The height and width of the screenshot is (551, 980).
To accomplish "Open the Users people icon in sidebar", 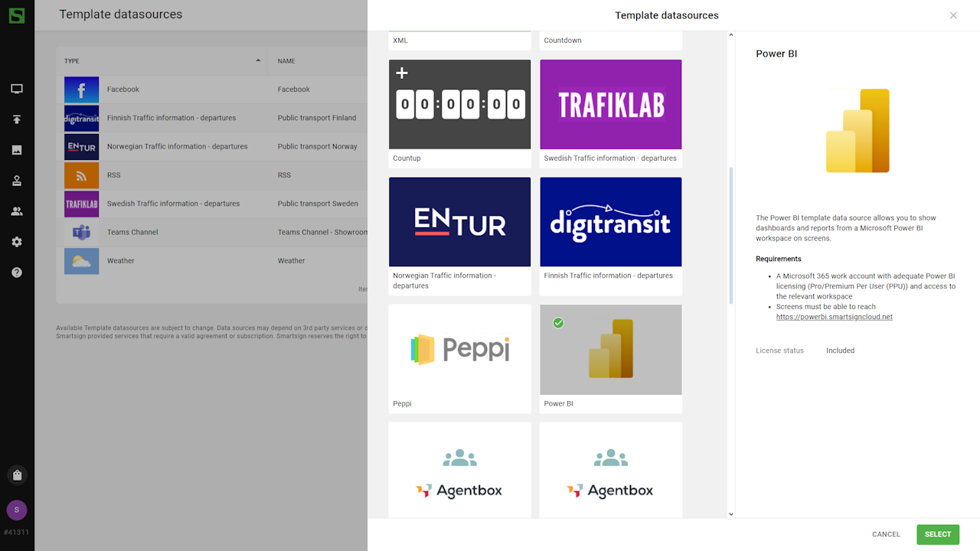I will [x=17, y=211].
